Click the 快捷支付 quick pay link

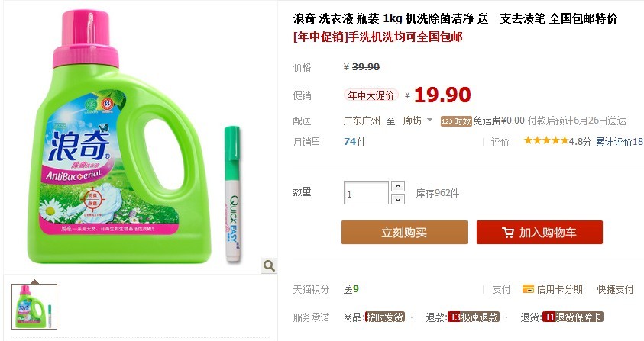[x=615, y=289]
